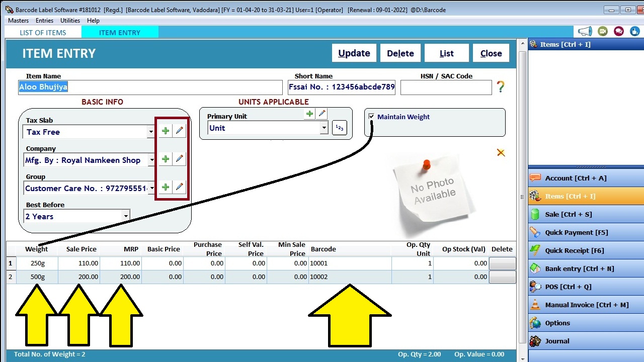Edit the Tax Slab using the pencil icon

[180, 130]
